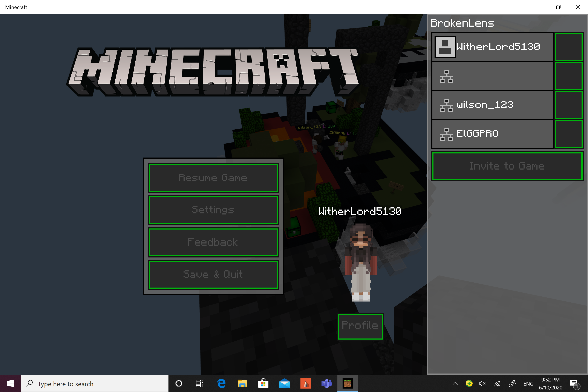Open Cortana circle icon in taskbar
The image size is (588, 392).
click(179, 383)
